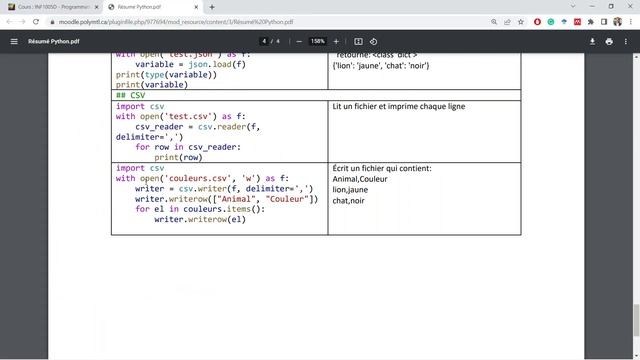Click 'for el in couleurs.items():' line
This screenshot has height=360, width=640.
coord(200,209)
